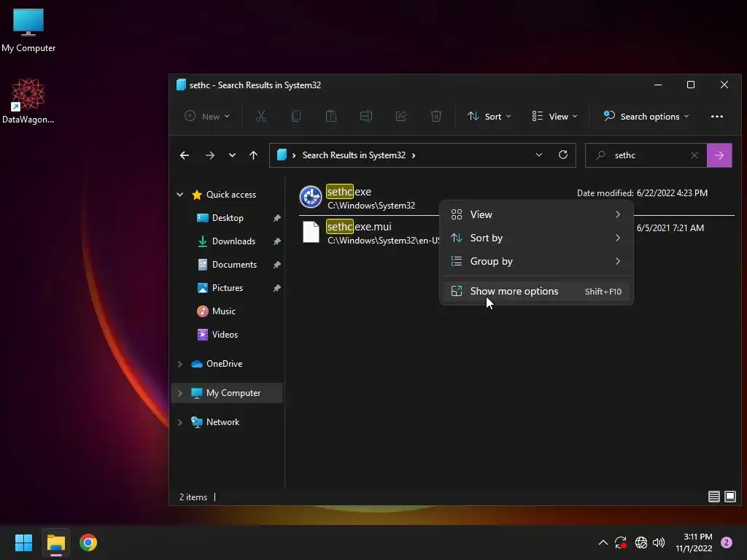747x560 pixels.
Task: Open Videos in Quick access
Action: click(x=225, y=334)
